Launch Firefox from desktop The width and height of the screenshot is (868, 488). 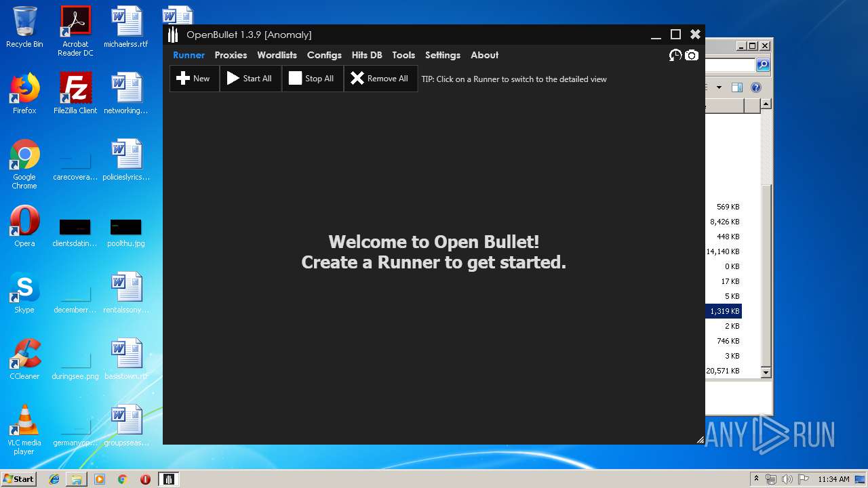(24, 94)
